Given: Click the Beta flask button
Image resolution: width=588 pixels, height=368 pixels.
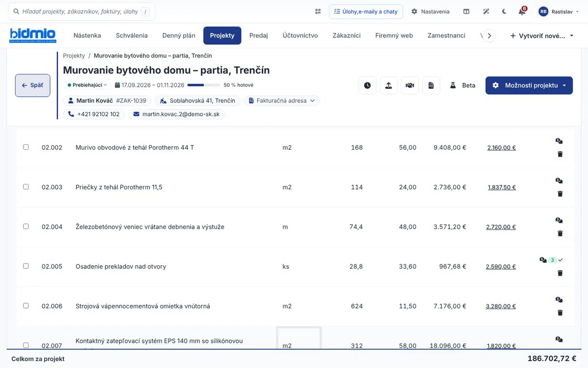Looking at the screenshot, I should point(463,85).
